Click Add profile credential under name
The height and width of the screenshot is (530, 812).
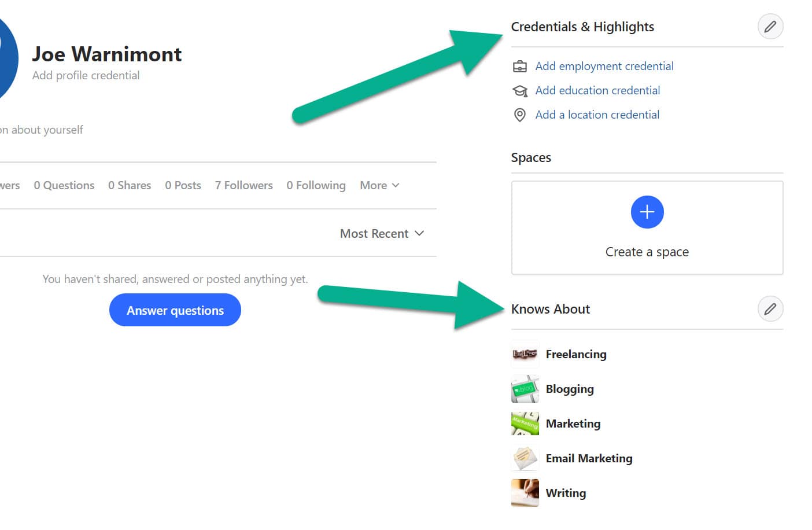point(86,75)
